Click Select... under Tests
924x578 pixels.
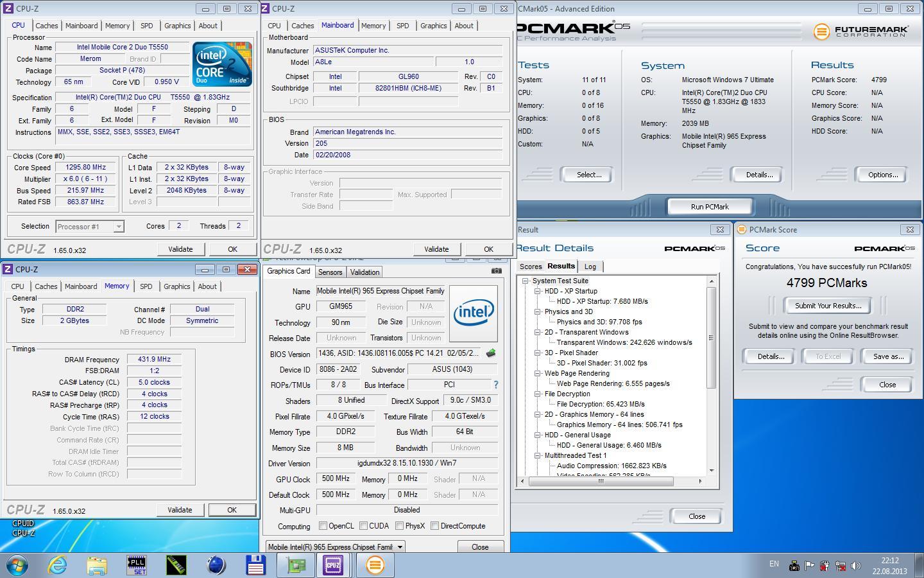click(588, 175)
